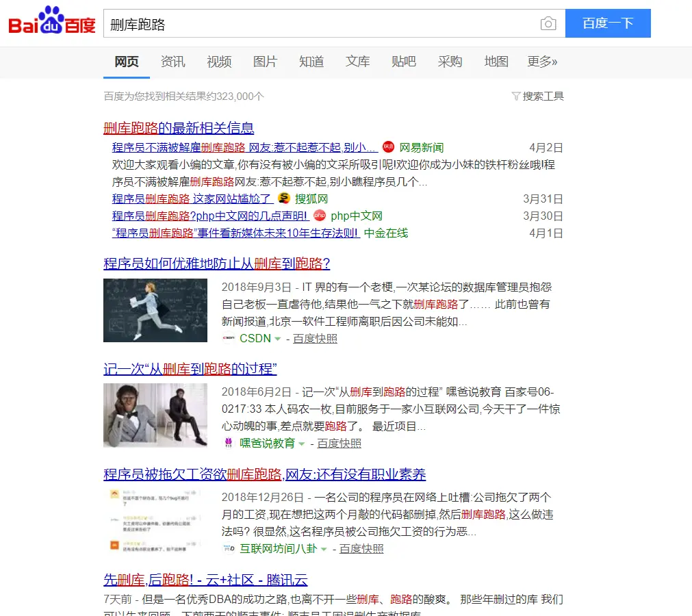Click the 4月2日 date
Screen dimensions: 692x616
pos(546,147)
